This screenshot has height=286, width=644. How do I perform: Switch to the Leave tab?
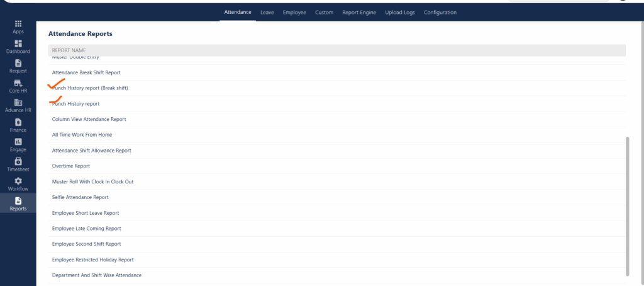pyautogui.click(x=267, y=12)
